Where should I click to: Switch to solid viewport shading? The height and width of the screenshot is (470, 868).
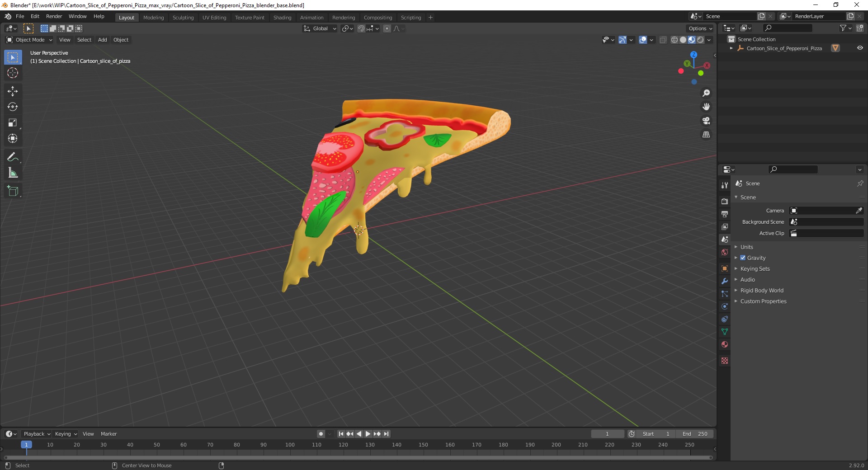tap(683, 40)
